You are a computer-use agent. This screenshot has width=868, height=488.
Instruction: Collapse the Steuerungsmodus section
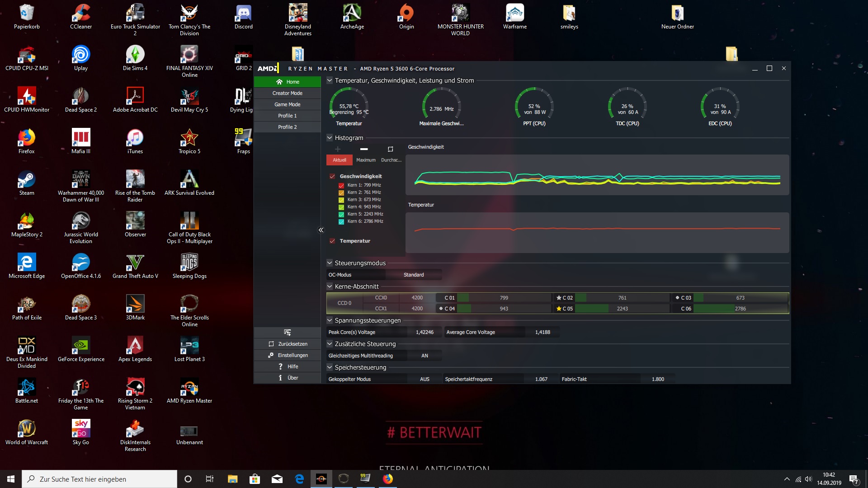click(x=330, y=263)
